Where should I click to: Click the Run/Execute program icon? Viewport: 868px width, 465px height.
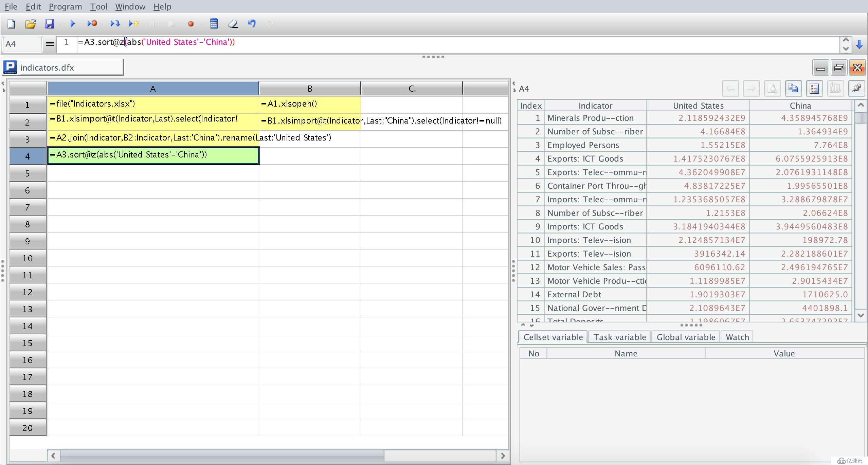pyautogui.click(x=72, y=23)
